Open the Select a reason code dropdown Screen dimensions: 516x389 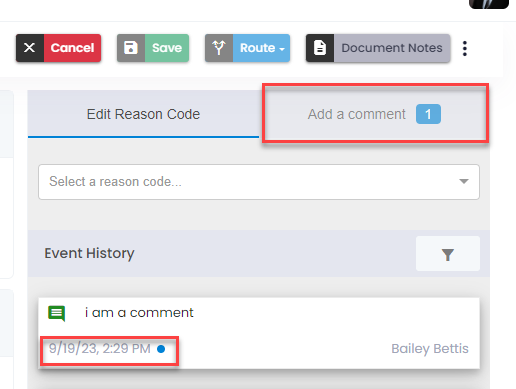tap(259, 182)
